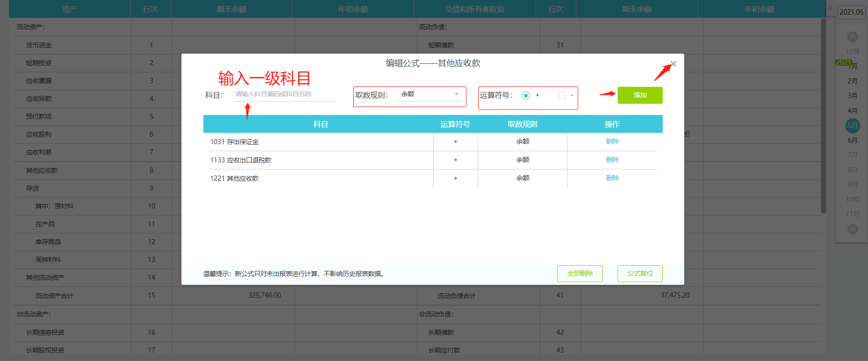Select the minus operator radio button
The width and height of the screenshot is (868, 361).
(x=562, y=95)
